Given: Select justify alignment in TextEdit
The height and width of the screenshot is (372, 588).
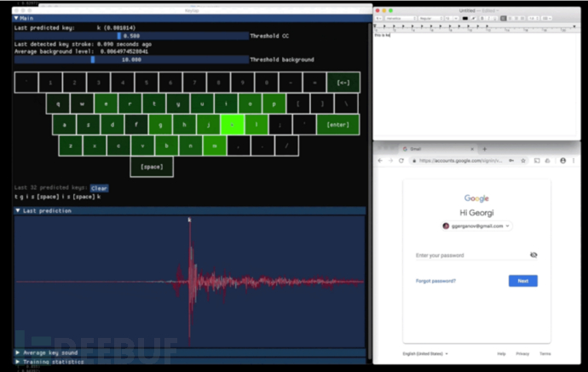Looking at the screenshot, I should (x=522, y=19).
